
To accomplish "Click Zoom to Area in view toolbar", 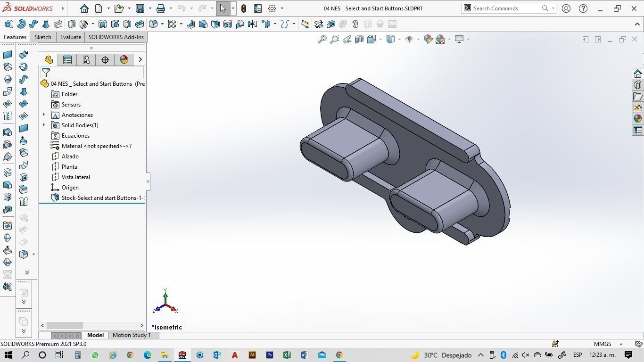I will pos(335,39).
